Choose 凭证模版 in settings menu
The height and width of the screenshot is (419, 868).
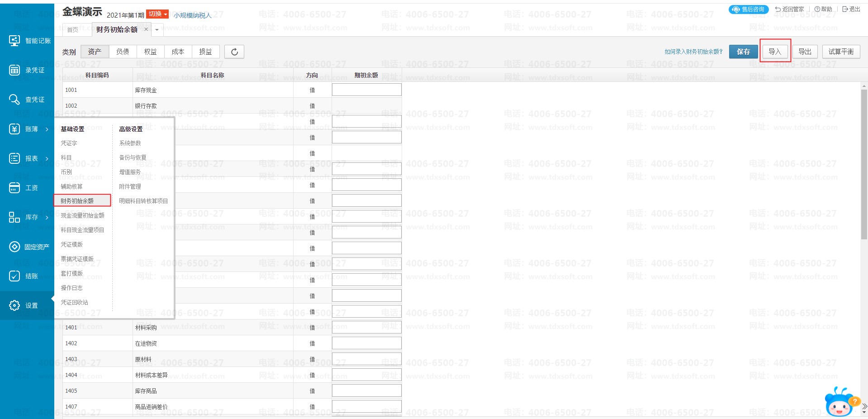72,244
